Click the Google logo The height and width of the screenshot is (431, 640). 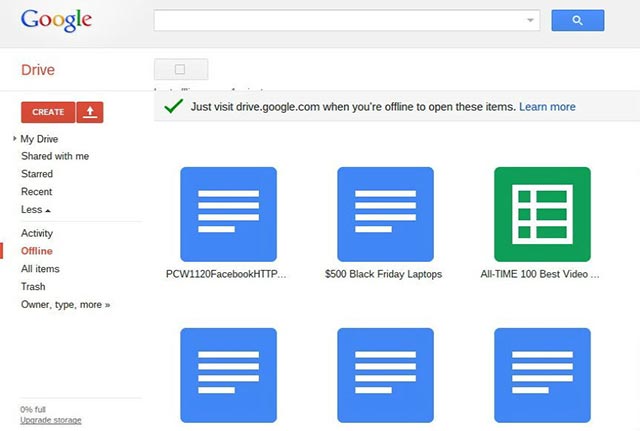56,20
